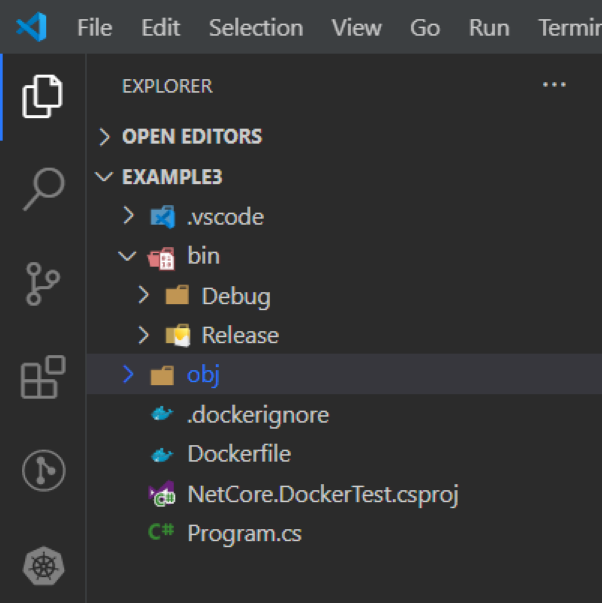The height and width of the screenshot is (603, 602).
Task: Select the bin folder name
Action: 203,255
